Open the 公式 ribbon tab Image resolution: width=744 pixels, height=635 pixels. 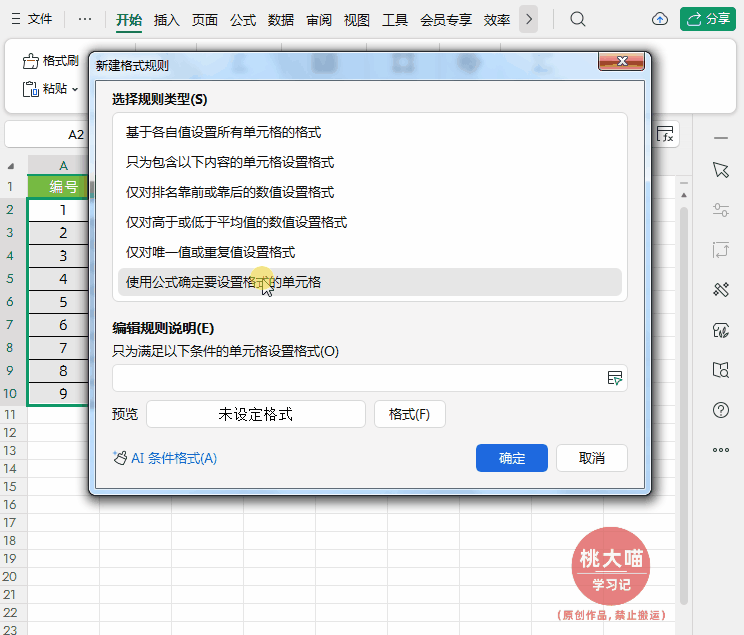[x=243, y=20]
